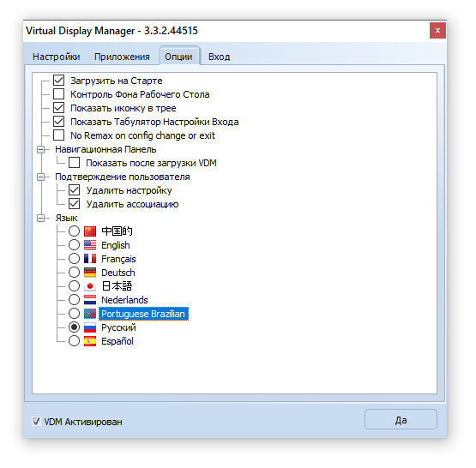
Task: Click the Français language label
Action: [118, 259]
